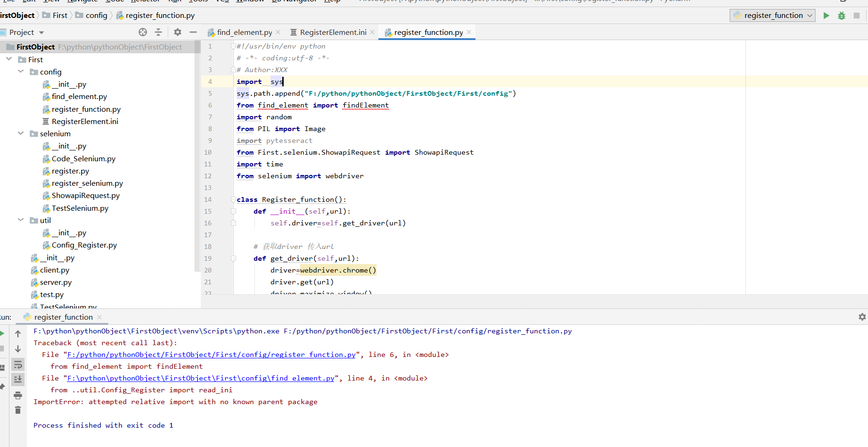Place cursor on webdriver.chrome() call

(x=338, y=270)
